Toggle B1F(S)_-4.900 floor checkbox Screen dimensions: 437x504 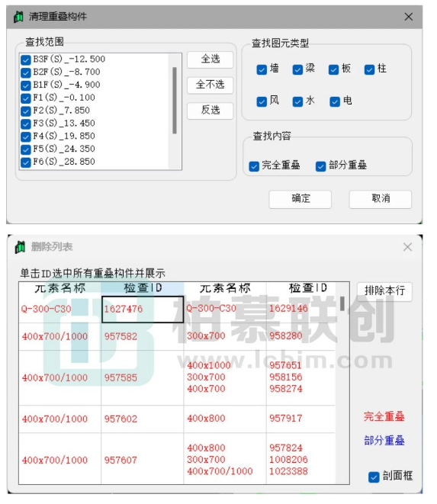coord(25,85)
